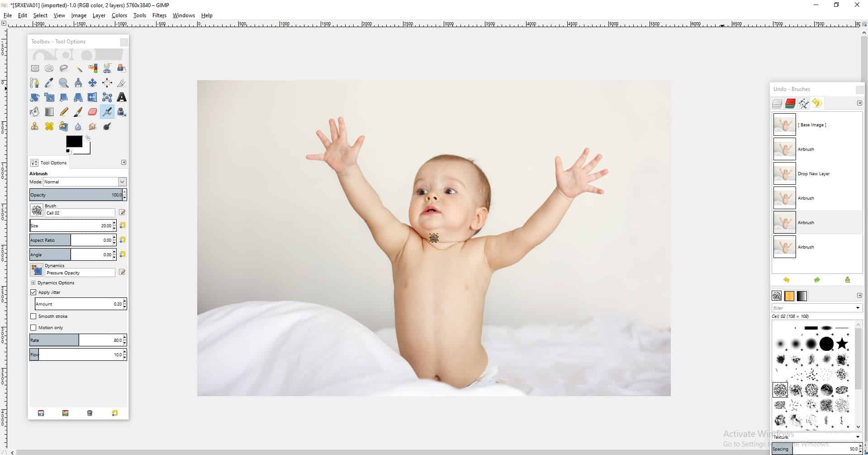Open the Colors menu
The image size is (868, 455).
pos(119,15)
